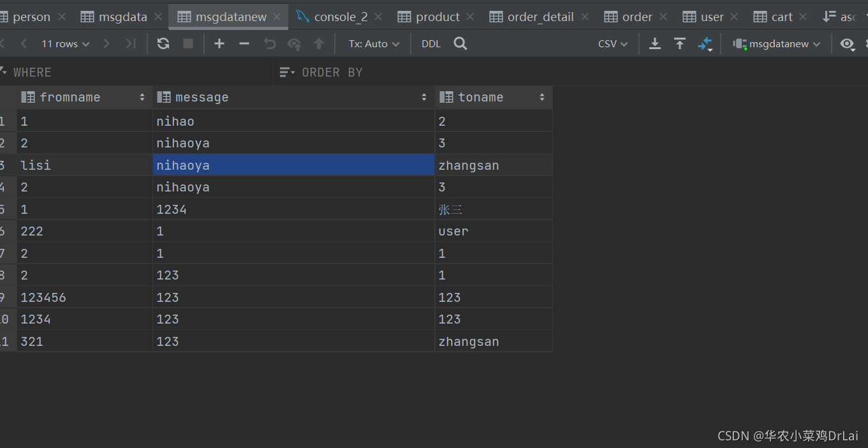
Task: Select the 'user' toname cell
Action: click(x=494, y=231)
